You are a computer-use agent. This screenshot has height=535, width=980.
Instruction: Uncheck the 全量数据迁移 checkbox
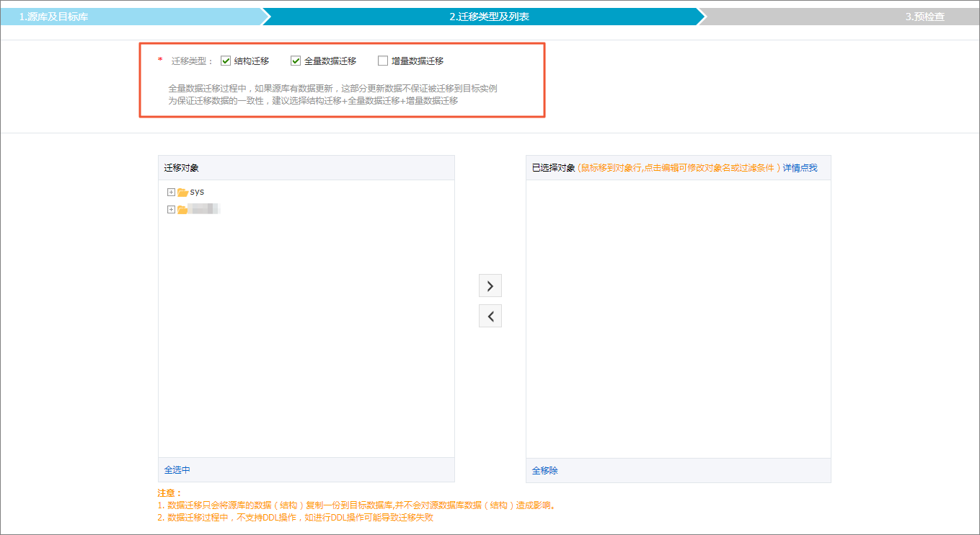coord(296,61)
